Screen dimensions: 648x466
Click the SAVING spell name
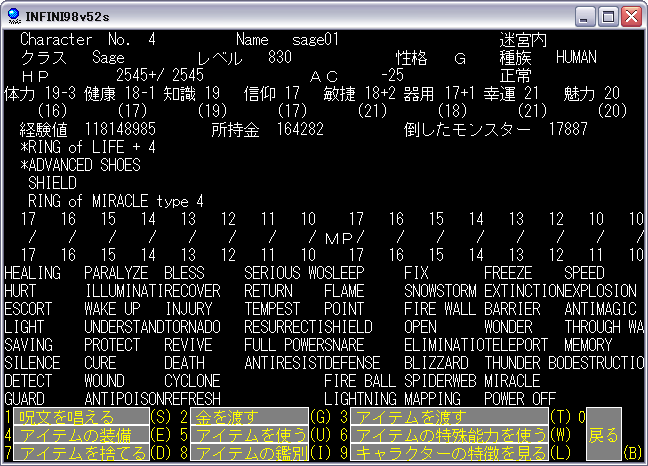[x=29, y=345]
